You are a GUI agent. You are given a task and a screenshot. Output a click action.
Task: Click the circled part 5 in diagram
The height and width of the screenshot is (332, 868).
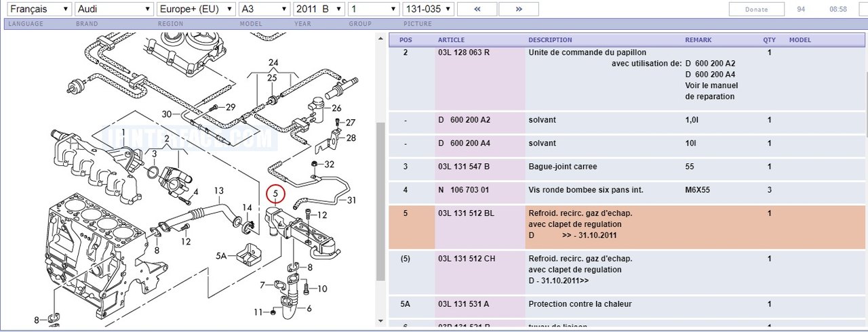pyautogui.click(x=276, y=195)
